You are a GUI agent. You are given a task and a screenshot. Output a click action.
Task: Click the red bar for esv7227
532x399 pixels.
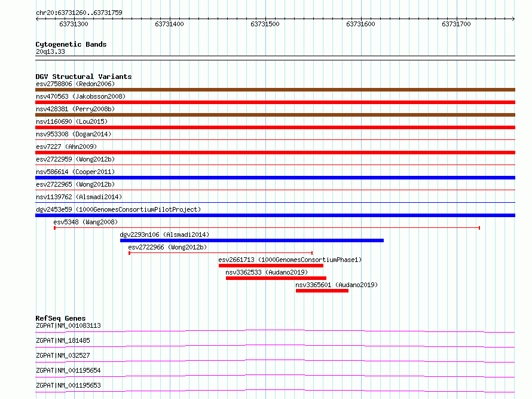pyautogui.click(x=275, y=153)
